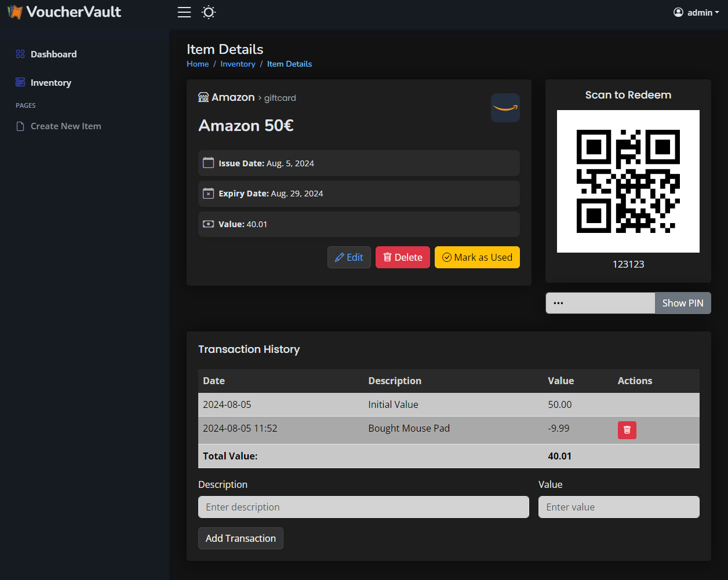Click the Edit button with pencil icon
728x580 pixels.
click(349, 257)
